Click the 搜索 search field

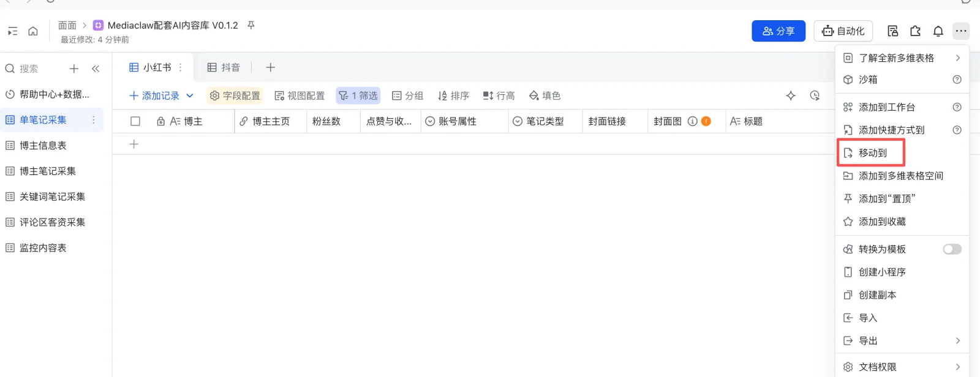29,69
